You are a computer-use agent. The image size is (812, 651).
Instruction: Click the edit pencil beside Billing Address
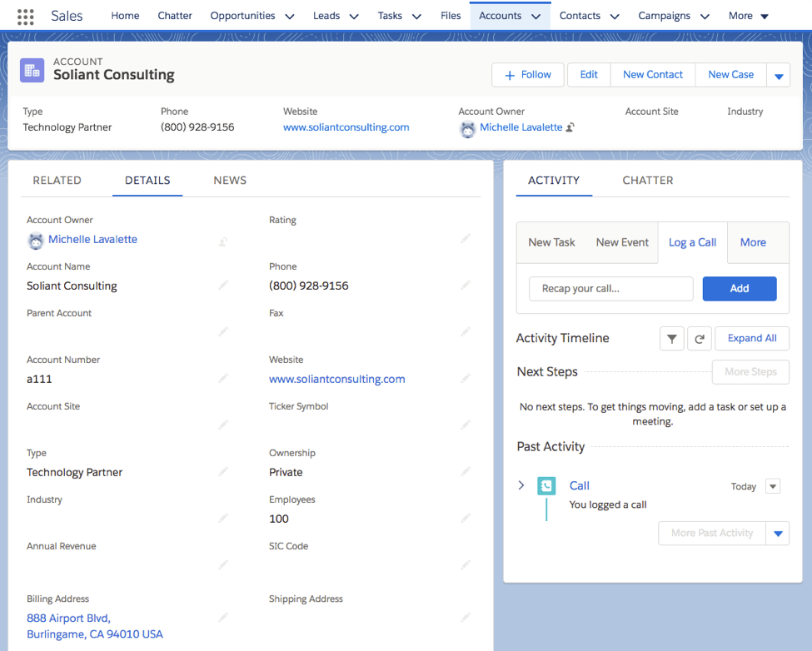click(x=222, y=618)
